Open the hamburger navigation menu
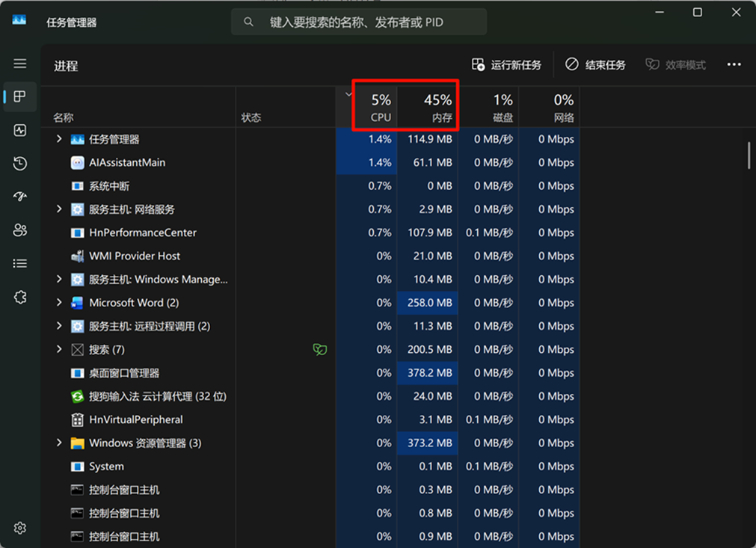 [x=20, y=64]
